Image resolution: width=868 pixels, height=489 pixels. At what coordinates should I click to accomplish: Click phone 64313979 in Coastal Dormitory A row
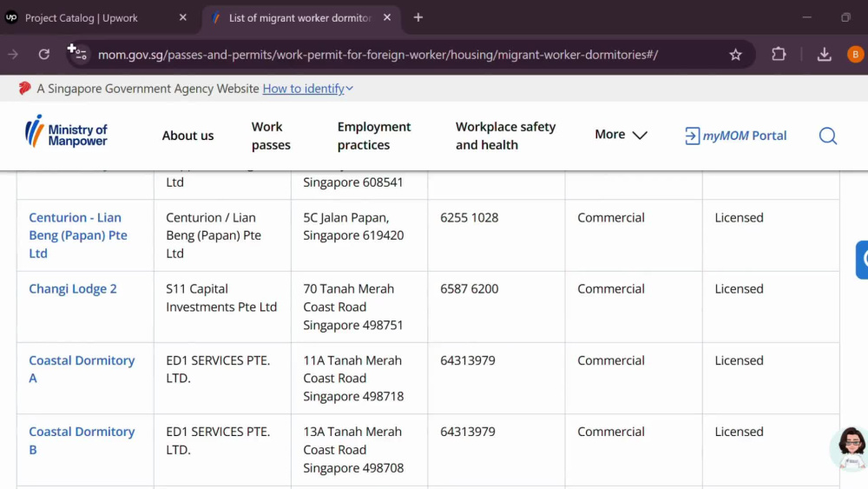point(467,360)
